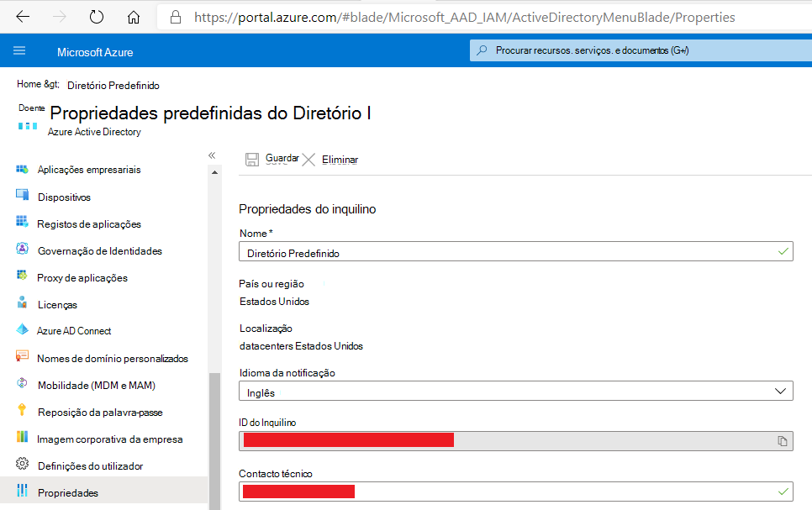812x510 pixels.
Task: Click the Licenças icon
Action: tap(22, 302)
